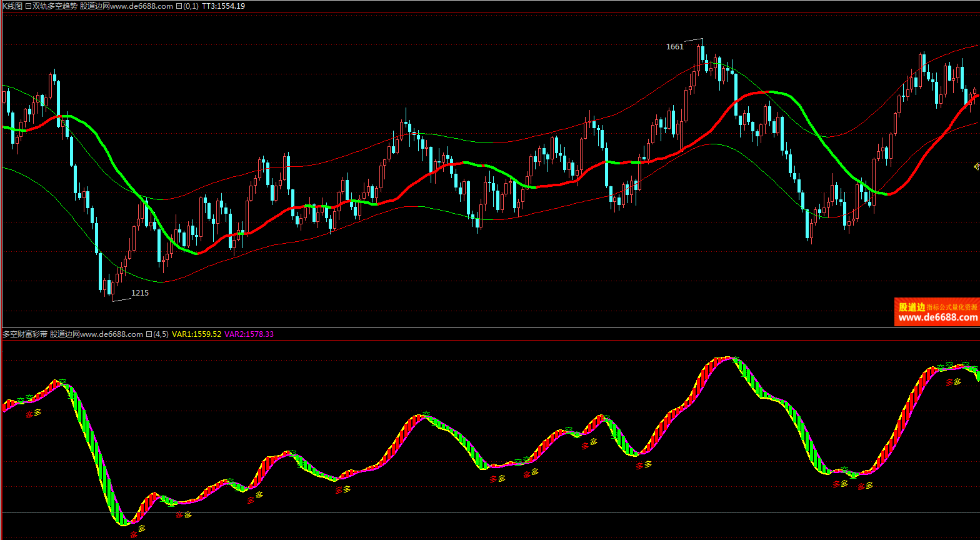Image resolution: width=980 pixels, height=540 pixels.
Task: Click the divider between chart and indicator panels
Action: tap(490, 327)
